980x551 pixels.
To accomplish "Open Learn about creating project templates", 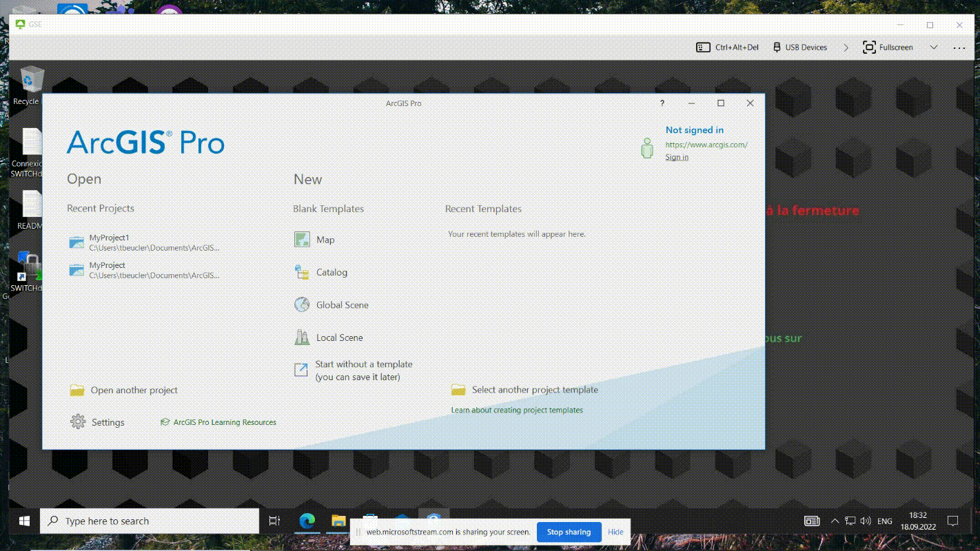I will point(516,410).
